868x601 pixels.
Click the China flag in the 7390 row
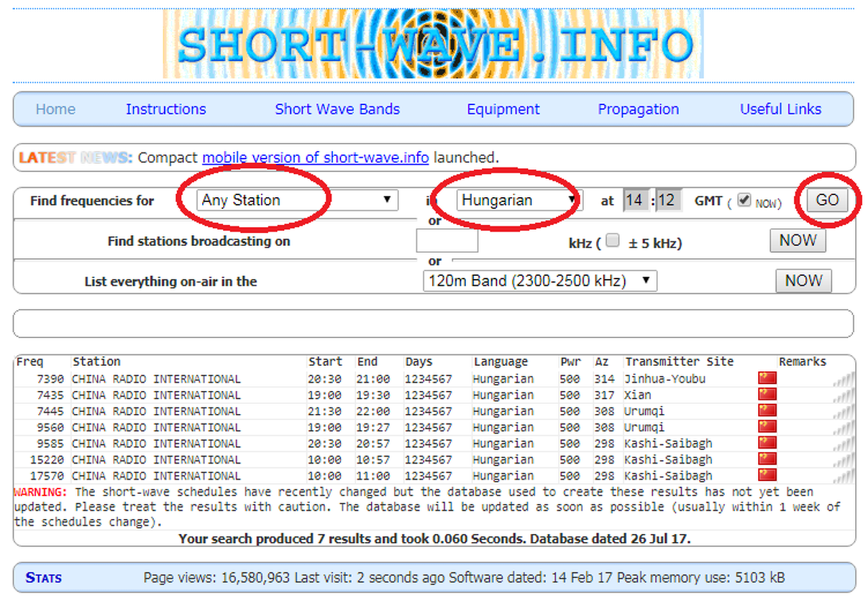[767, 378]
